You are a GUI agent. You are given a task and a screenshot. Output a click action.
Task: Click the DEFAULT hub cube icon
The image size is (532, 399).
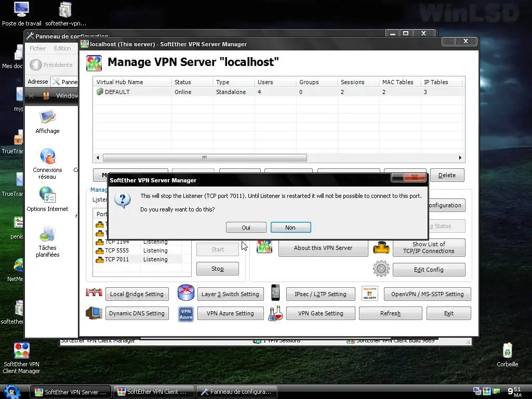(100, 91)
